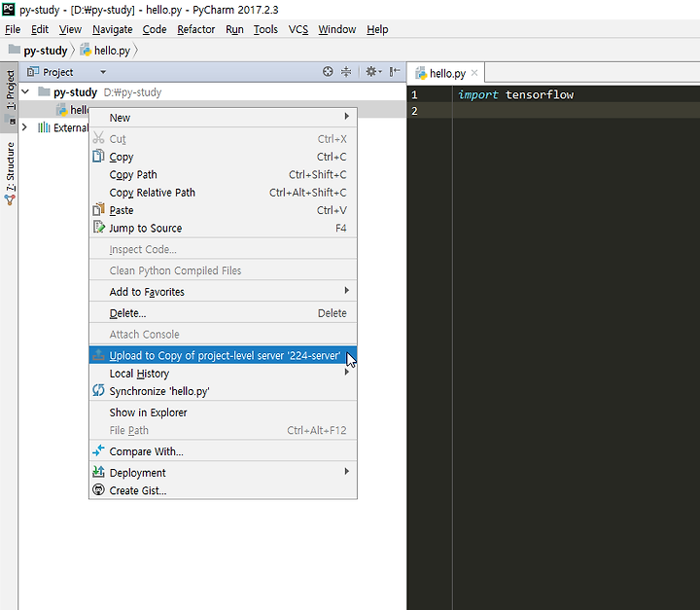Open the Tools menu
This screenshot has width=700, height=610.
(265, 29)
